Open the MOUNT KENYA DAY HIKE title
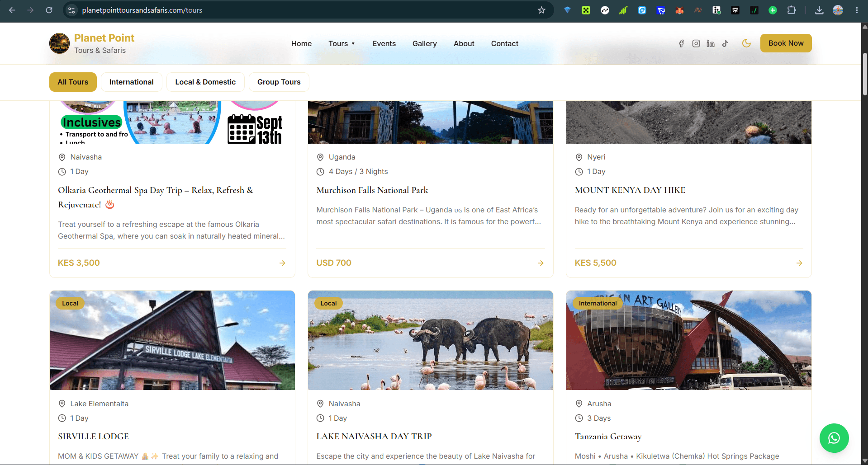This screenshot has width=868, height=465. 630,190
